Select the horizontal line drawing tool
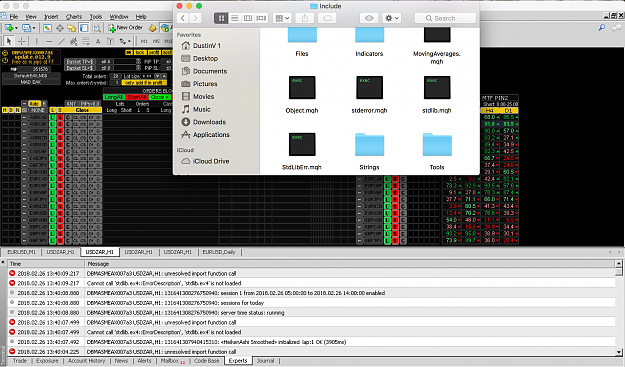 49,41
